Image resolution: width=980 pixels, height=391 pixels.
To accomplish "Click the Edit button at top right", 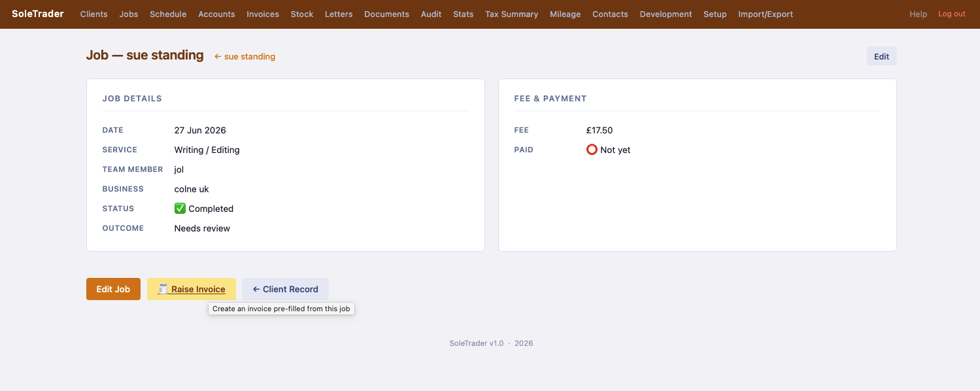I will coord(881,56).
